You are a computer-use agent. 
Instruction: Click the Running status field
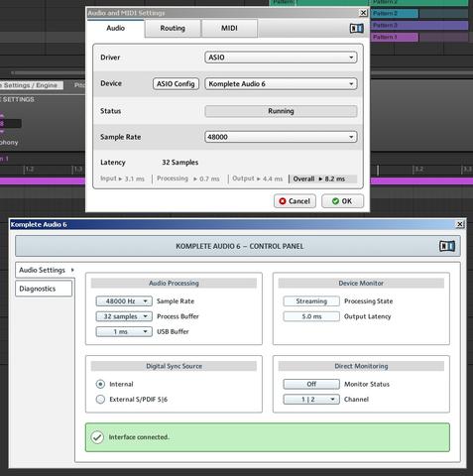click(x=281, y=111)
